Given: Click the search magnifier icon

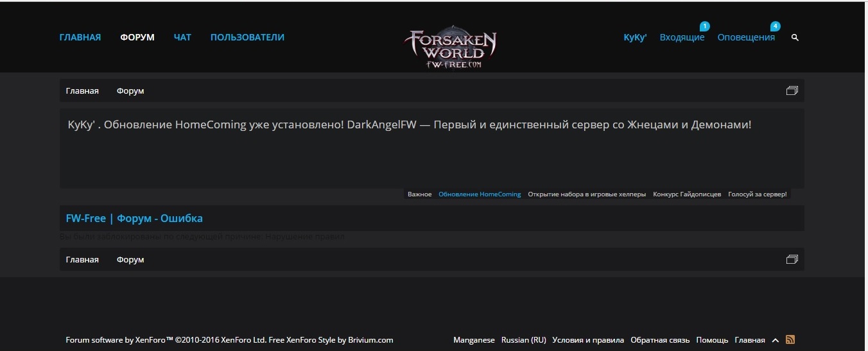Looking at the screenshot, I should 795,38.
